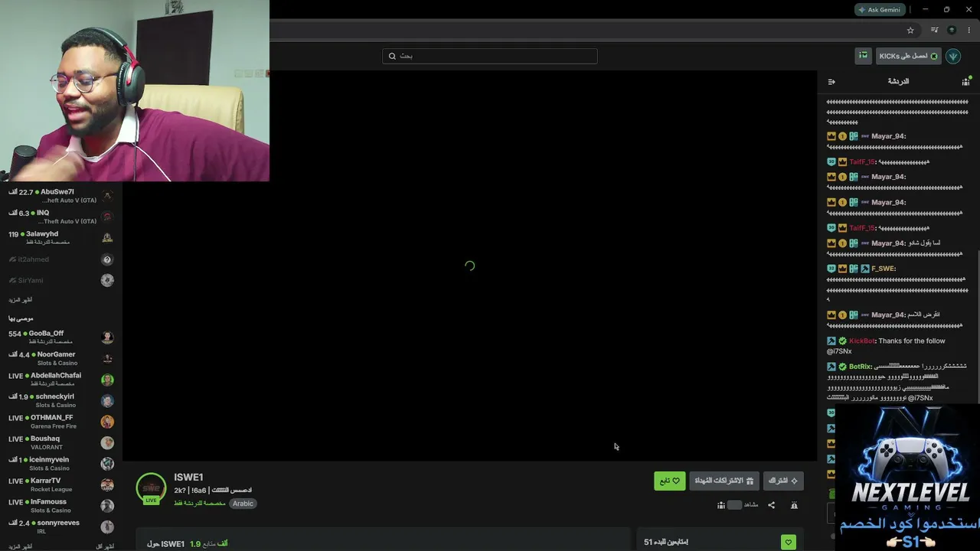Click أظهر أقل at the sidebar bottom
980x551 pixels.
pyautogui.click(x=105, y=546)
